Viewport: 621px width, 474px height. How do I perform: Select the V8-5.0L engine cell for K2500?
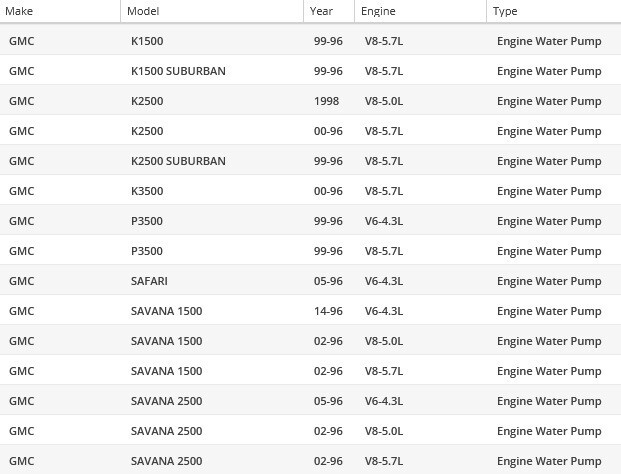coord(384,101)
